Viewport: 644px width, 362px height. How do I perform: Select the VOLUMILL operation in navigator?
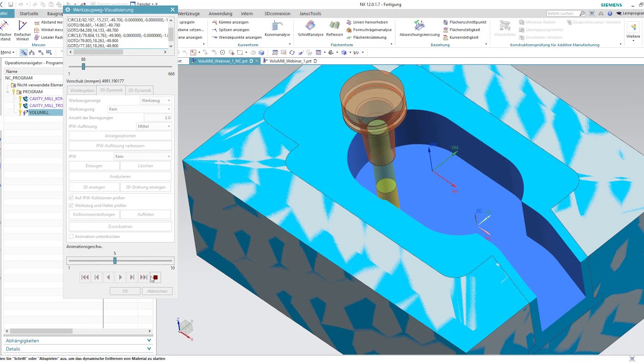coord(39,113)
